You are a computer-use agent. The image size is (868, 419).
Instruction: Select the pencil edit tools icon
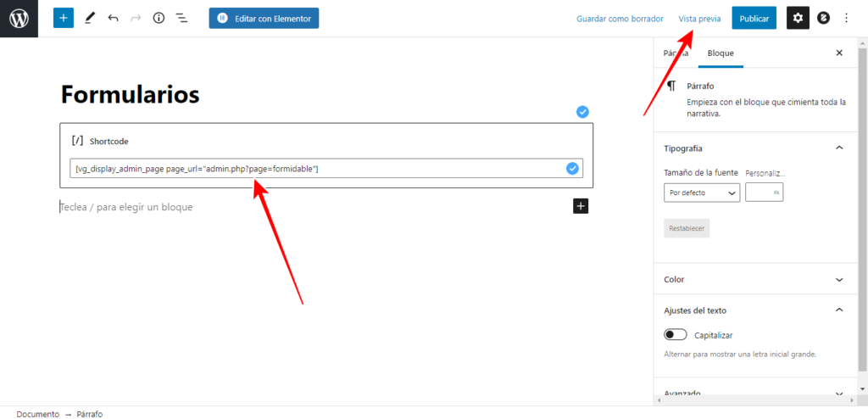click(x=90, y=18)
